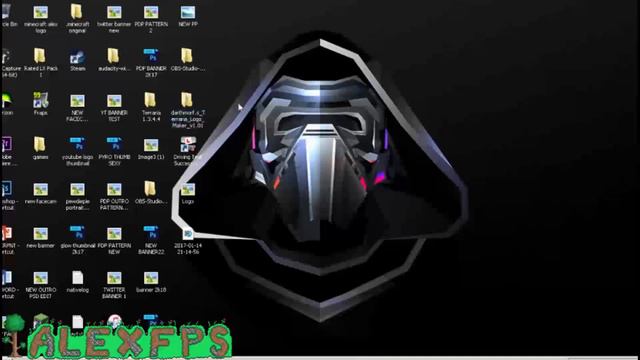
Task: Open OBS-Studio folder beside the Logo image
Action: point(151,193)
